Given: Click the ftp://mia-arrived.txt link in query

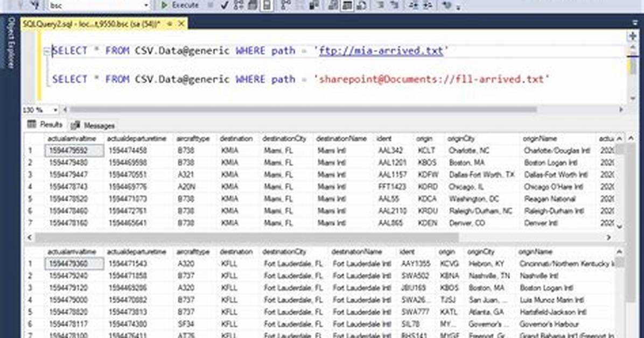Looking at the screenshot, I should (381, 51).
